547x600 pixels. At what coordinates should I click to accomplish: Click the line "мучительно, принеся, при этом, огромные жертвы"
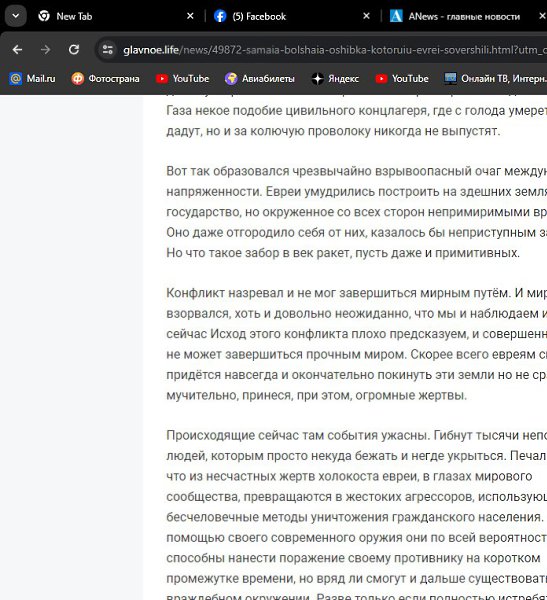coord(317,395)
